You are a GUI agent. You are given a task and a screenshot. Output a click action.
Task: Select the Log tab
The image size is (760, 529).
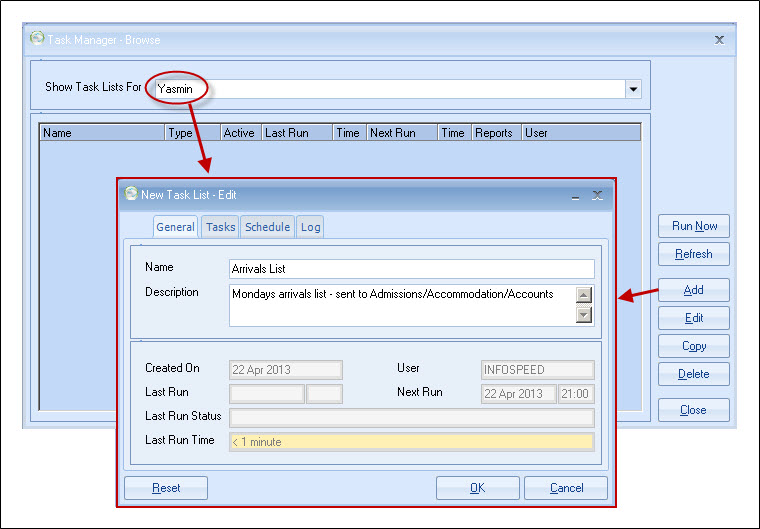click(311, 227)
